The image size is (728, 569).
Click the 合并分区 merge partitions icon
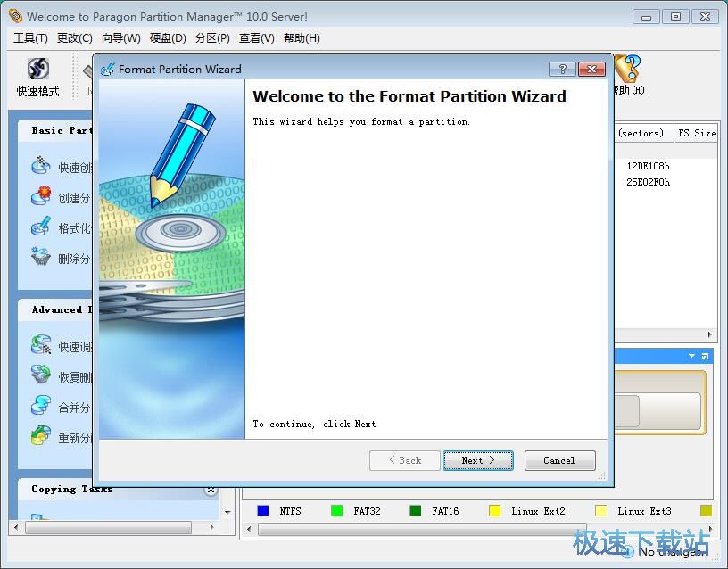coord(41,406)
